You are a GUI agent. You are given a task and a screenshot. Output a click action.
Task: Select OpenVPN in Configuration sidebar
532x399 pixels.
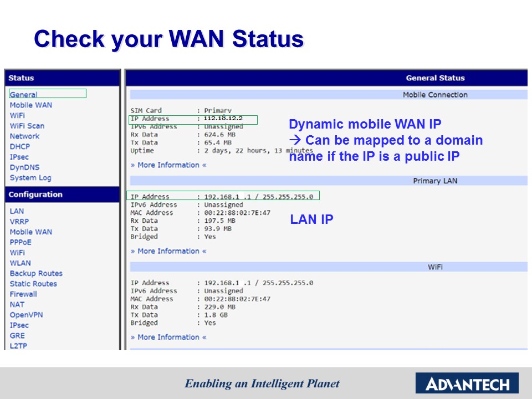(26, 315)
